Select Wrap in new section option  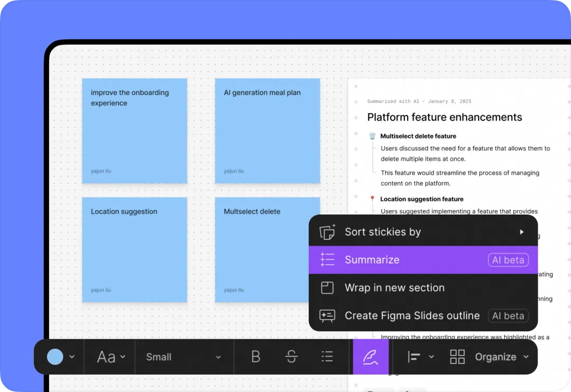(394, 288)
